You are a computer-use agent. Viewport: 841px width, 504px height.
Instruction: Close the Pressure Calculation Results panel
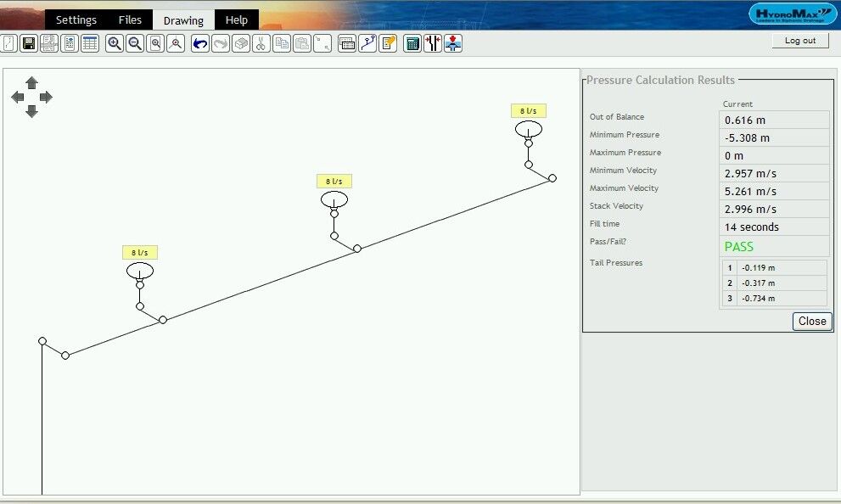811,321
